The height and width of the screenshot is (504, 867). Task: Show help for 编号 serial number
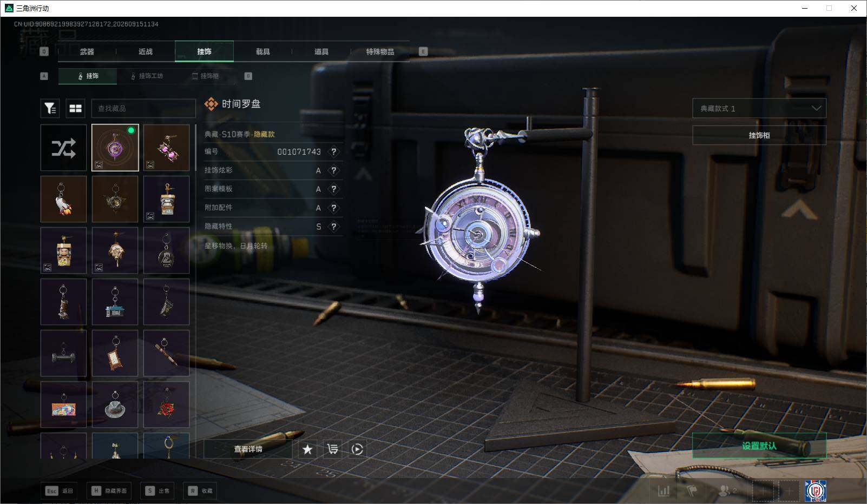tap(334, 152)
